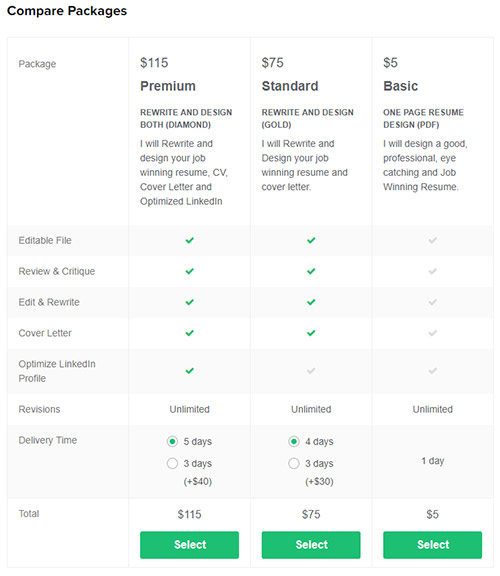Viewport: 500px width, 576px height.
Task: Click Premium's Editable File green checkmark
Action: click(x=190, y=240)
